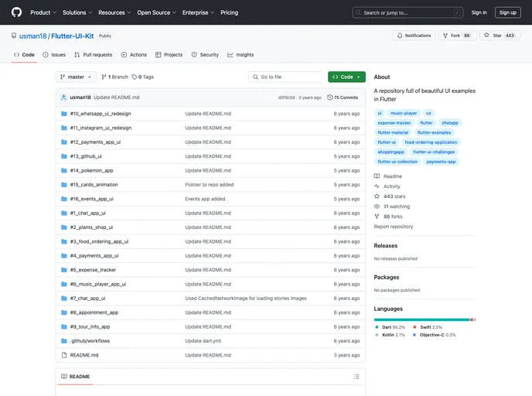
Task: Click the branch icon beside 1 Branch
Action: pos(104,77)
